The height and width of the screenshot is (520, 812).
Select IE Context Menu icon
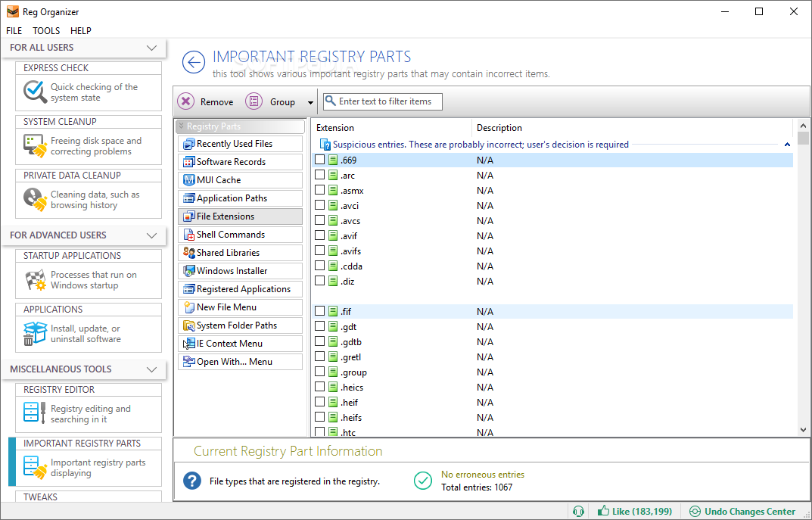(x=189, y=344)
